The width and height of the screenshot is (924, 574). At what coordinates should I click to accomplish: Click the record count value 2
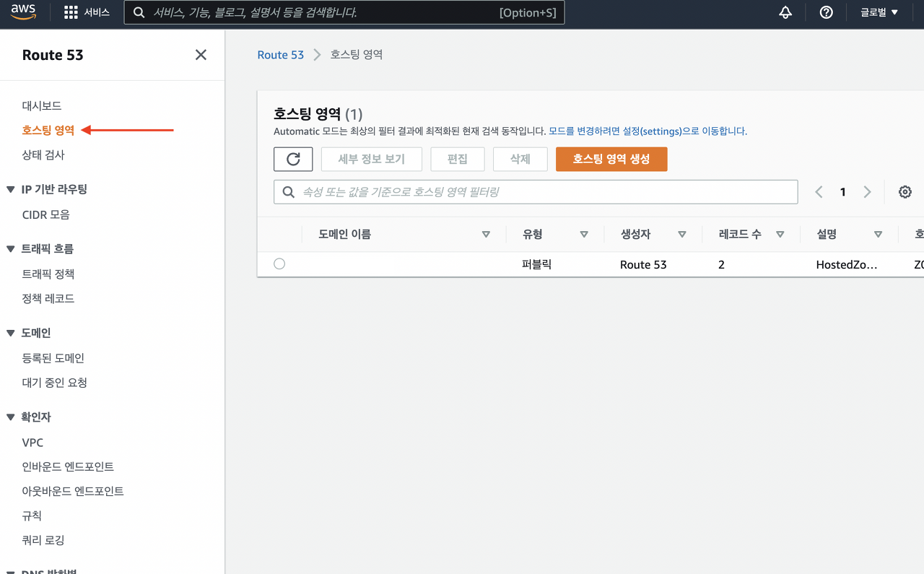pyautogui.click(x=721, y=264)
